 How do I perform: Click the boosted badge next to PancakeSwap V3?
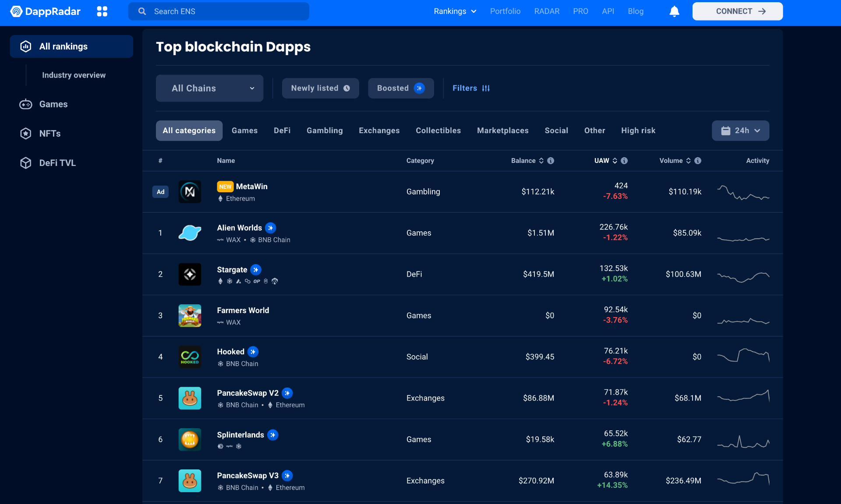[x=287, y=476]
